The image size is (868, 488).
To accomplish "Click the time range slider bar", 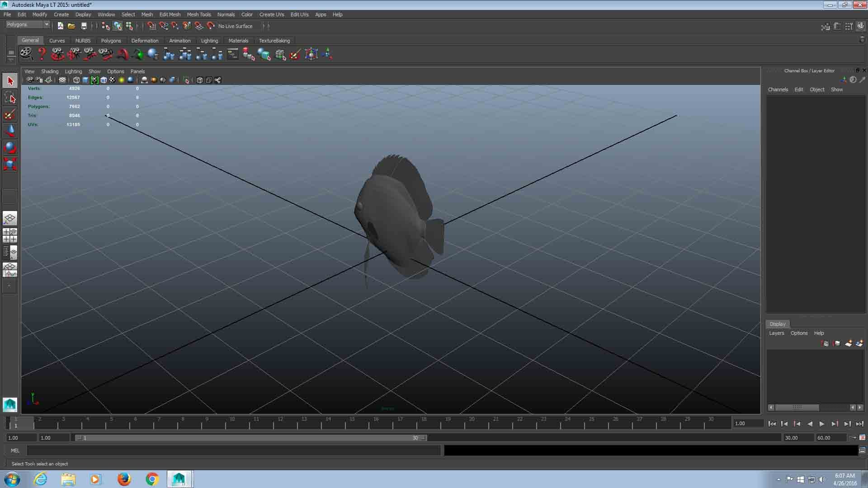I will (251, 438).
